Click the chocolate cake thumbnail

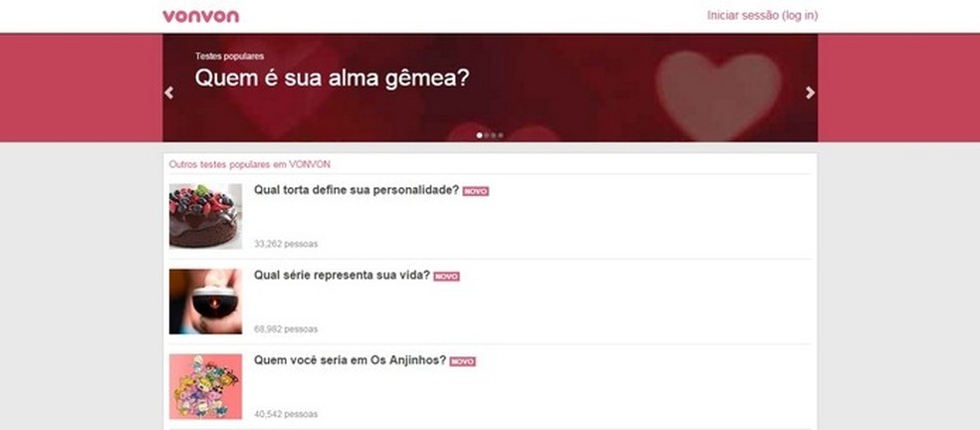pos(205,216)
